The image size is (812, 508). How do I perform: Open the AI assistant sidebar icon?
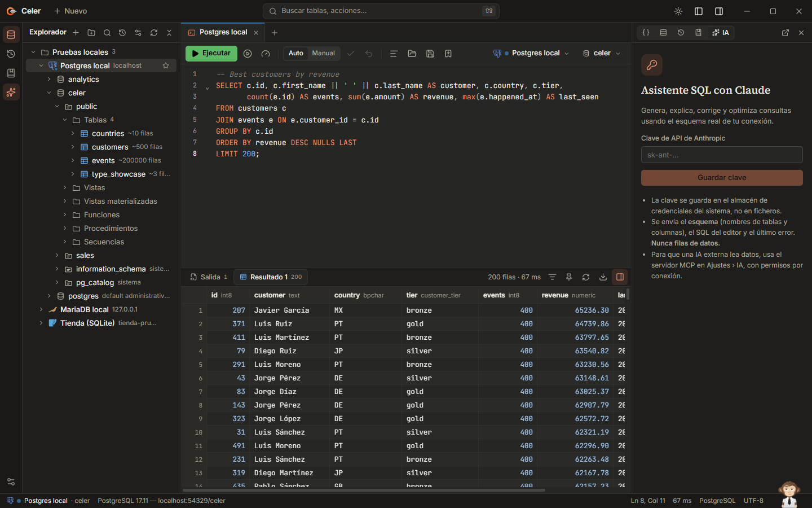[11, 92]
